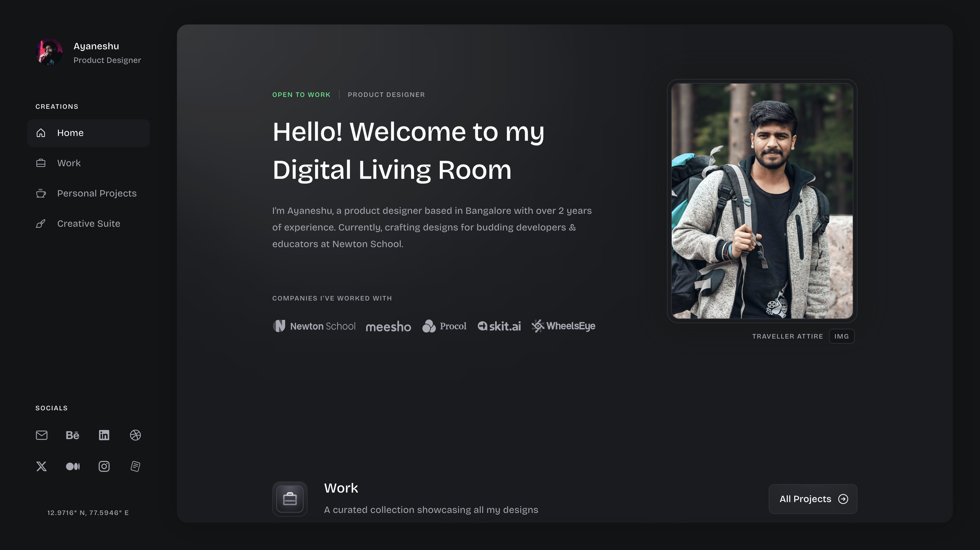The image size is (980, 550).
Task: Open Personal Projects in sidebar
Action: [96, 193]
